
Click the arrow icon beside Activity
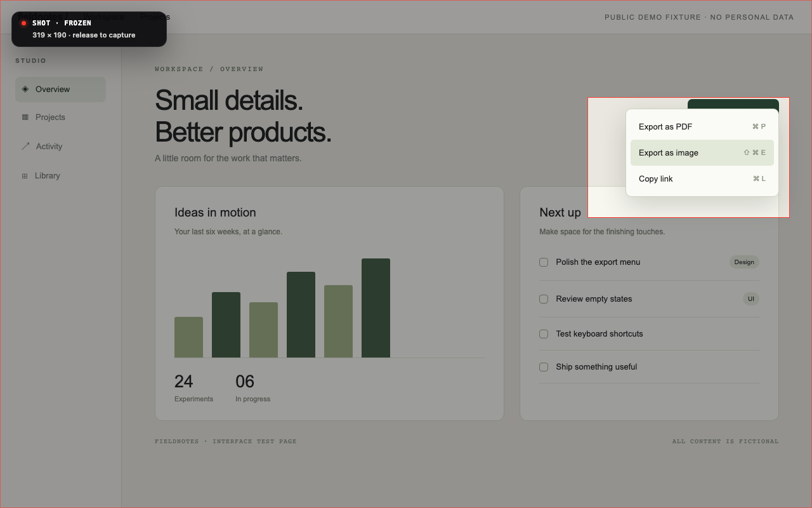tap(25, 146)
